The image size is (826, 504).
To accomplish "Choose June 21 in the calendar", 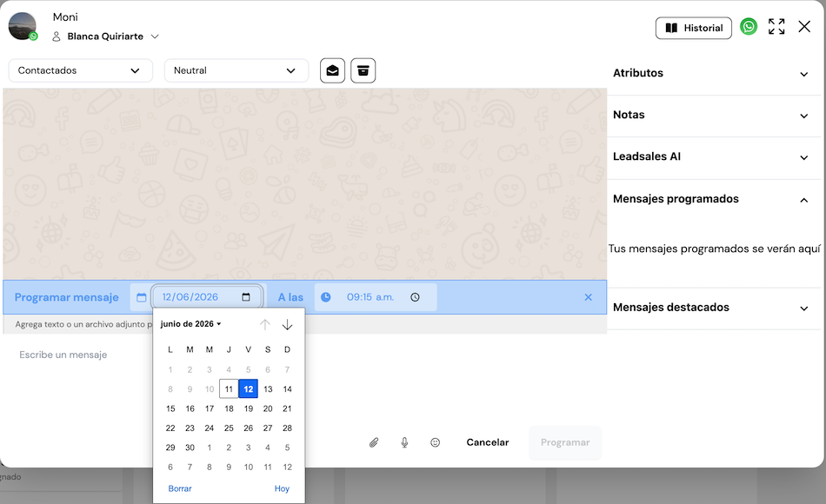I will click(x=287, y=408).
